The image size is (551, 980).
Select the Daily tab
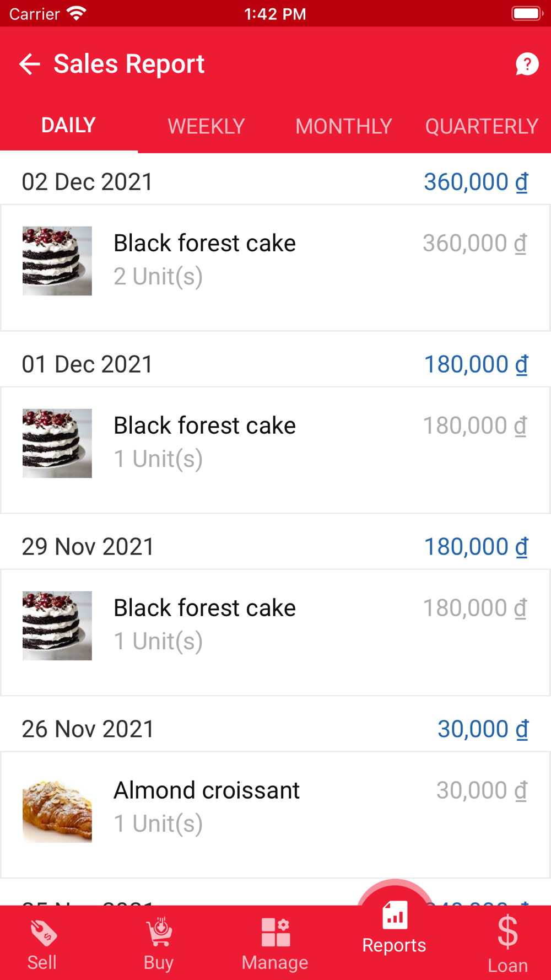[x=68, y=125]
